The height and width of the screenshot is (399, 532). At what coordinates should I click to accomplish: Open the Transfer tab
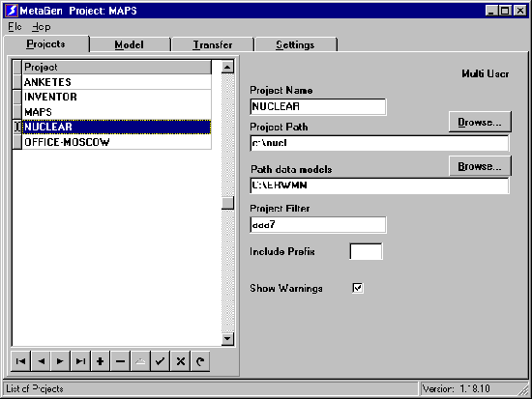213,44
